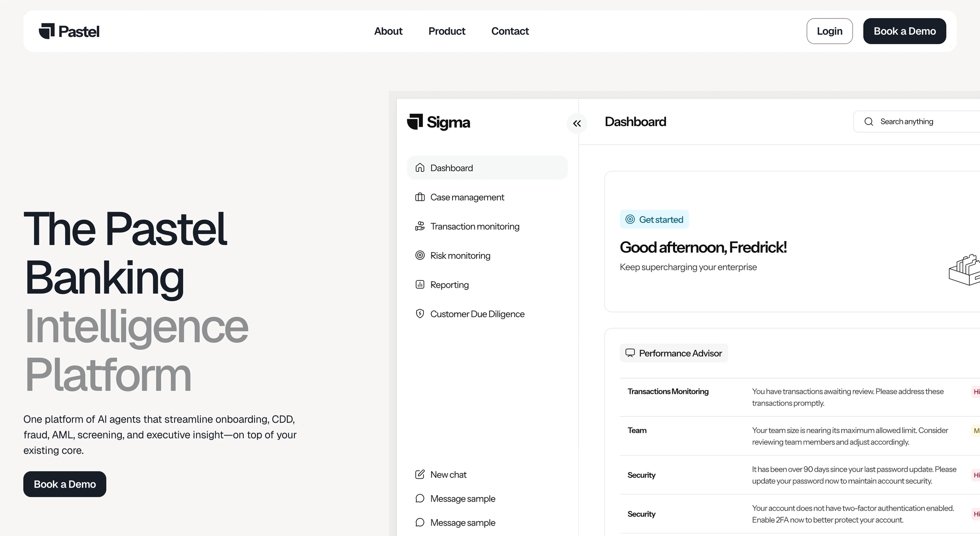This screenshot has width=980, height=536.
Task: Go to the Contact page
Action: [x=510, y=31]
